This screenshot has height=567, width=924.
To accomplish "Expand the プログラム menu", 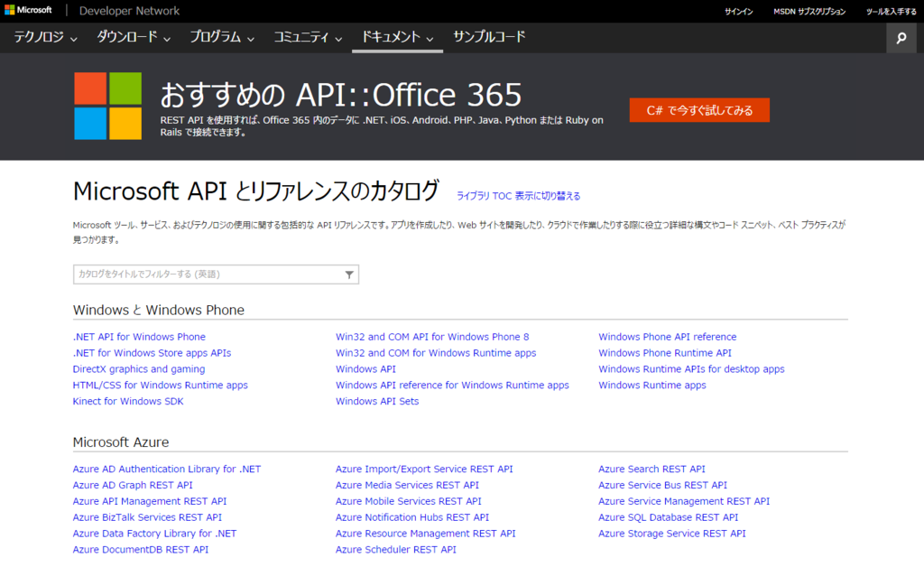I will point(222,37).
